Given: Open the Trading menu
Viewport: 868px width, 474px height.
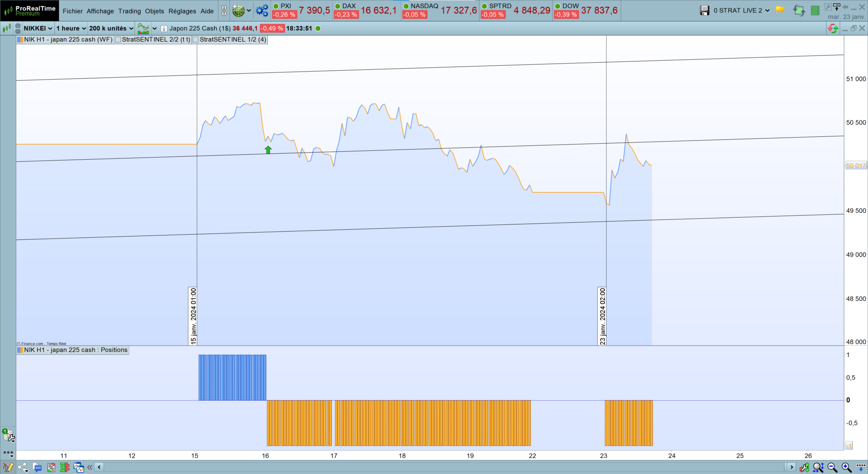Looking at the screenshot, I should (129, 11).
